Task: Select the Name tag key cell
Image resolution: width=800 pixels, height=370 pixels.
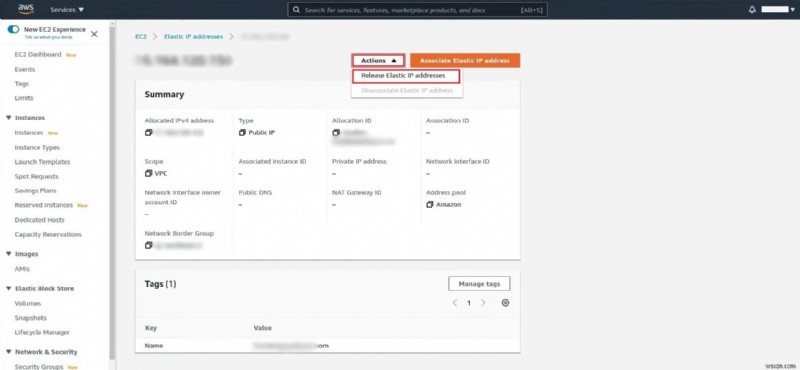Action: tap(154, 346)
